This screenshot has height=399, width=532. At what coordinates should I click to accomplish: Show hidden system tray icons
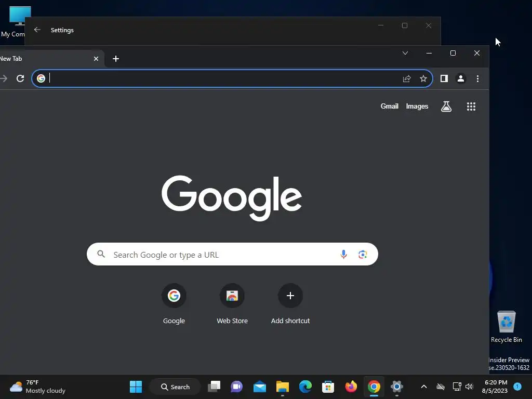(x=424, y=387)
